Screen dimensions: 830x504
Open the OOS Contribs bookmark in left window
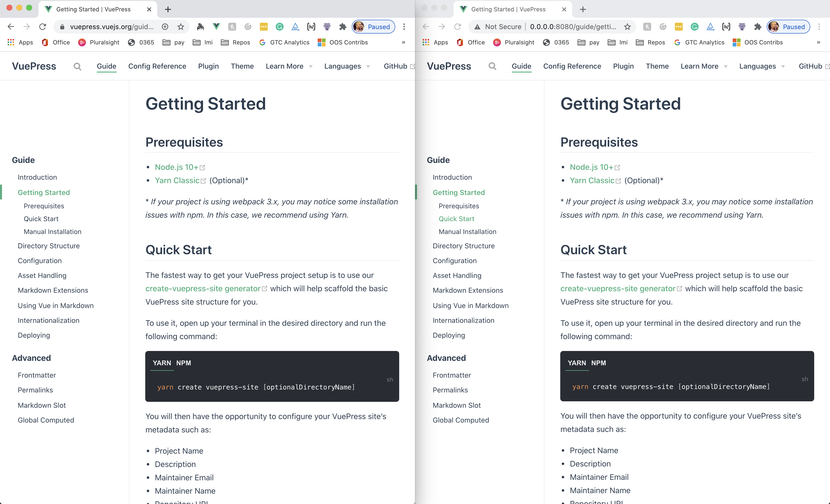coord(343,42)
